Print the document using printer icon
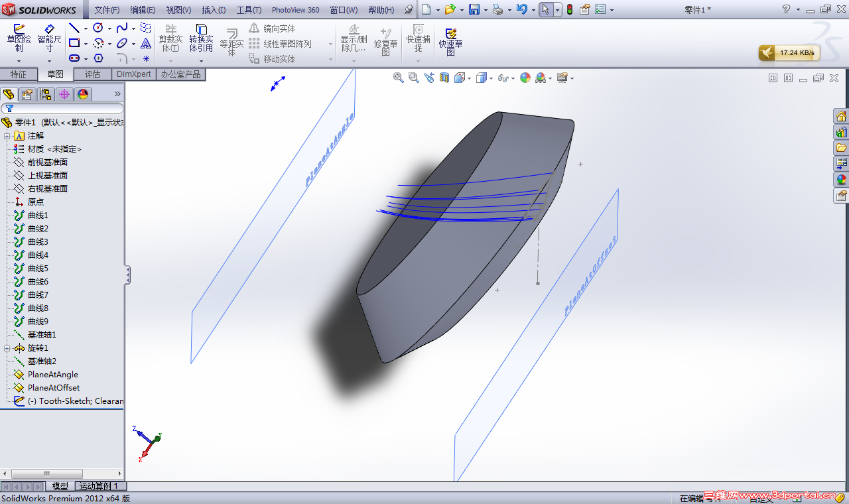The width and height of the screenshot is (849, 504). pos(497,9)
